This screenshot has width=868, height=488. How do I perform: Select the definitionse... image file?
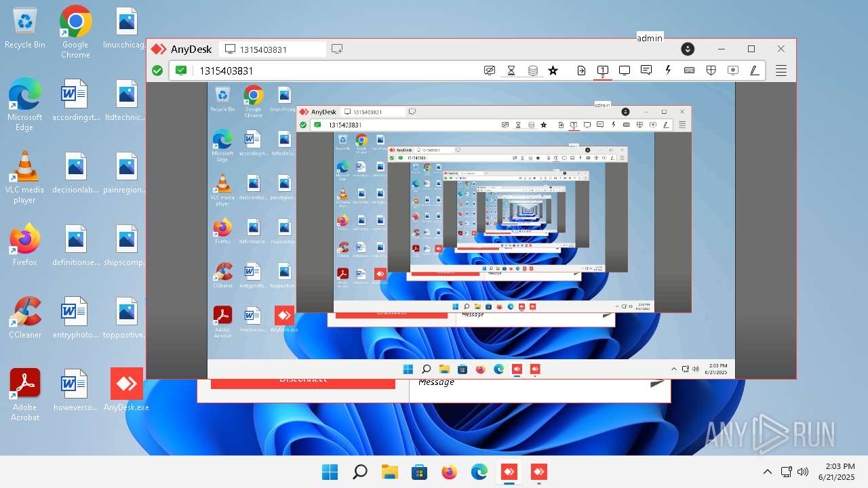point(75,245)
